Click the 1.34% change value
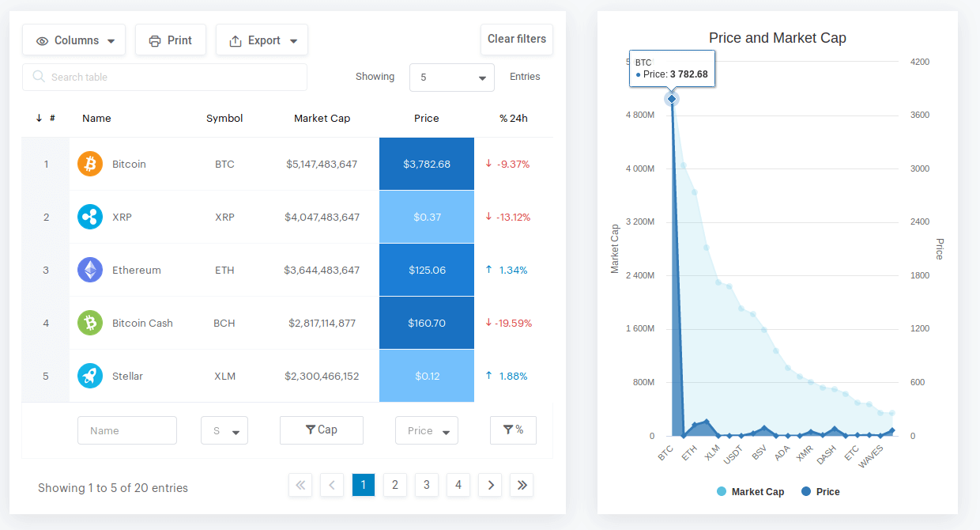Screen dimensions: 980x530 (513, 270)
